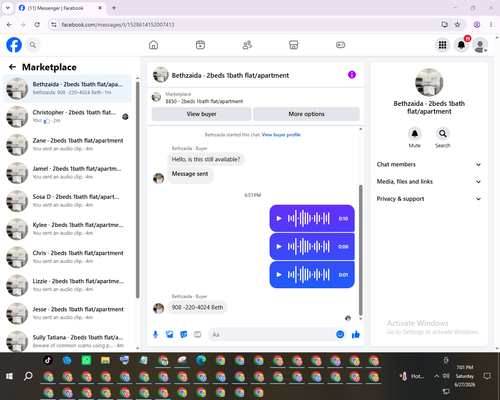Image resolution: width=500 pixels, height=400 pixels.
Task: Open Lizzie conversation in list
Action: click(67, 285)
